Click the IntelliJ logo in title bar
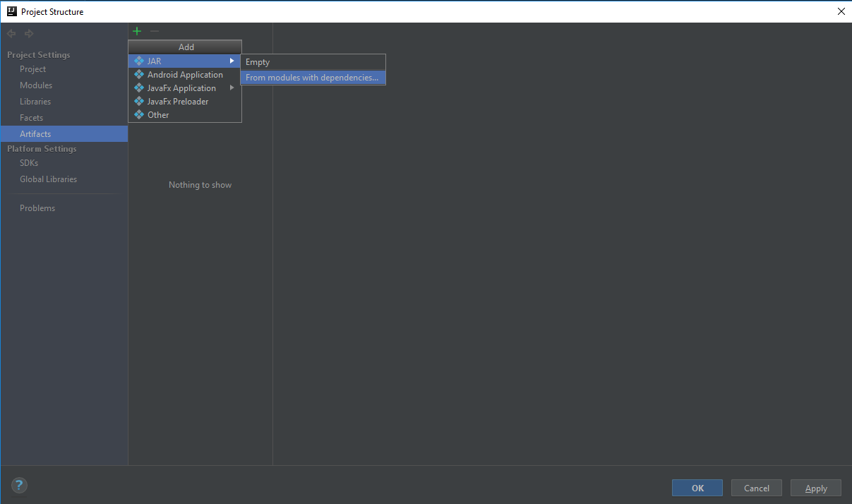This screenshot has height=504, width=852. click(12, 11)
